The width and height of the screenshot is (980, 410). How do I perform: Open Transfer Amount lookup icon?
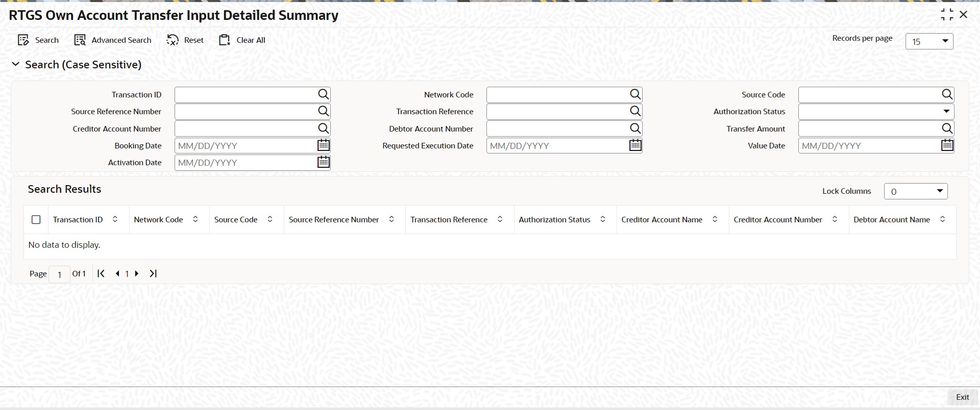tap(947, 129)
